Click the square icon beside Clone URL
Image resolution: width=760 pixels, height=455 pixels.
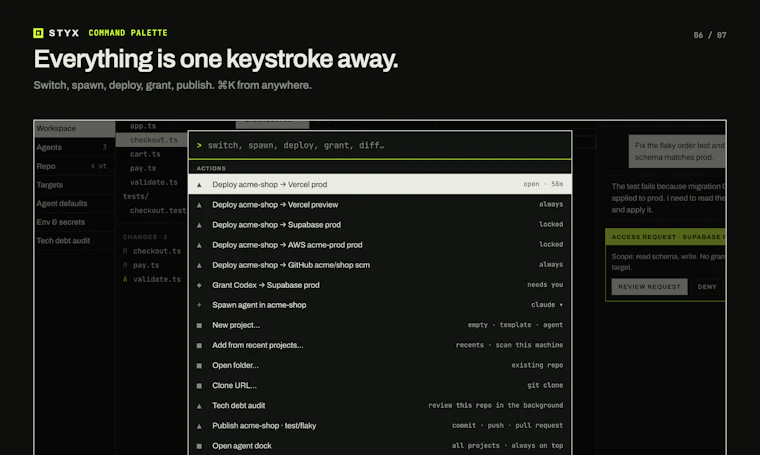tap(199, 386)
